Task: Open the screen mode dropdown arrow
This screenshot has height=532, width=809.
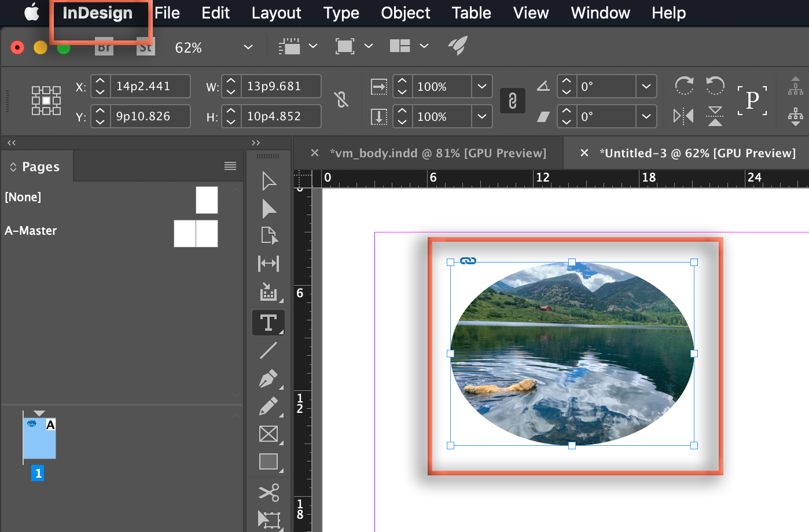Action: pos(369,46)
